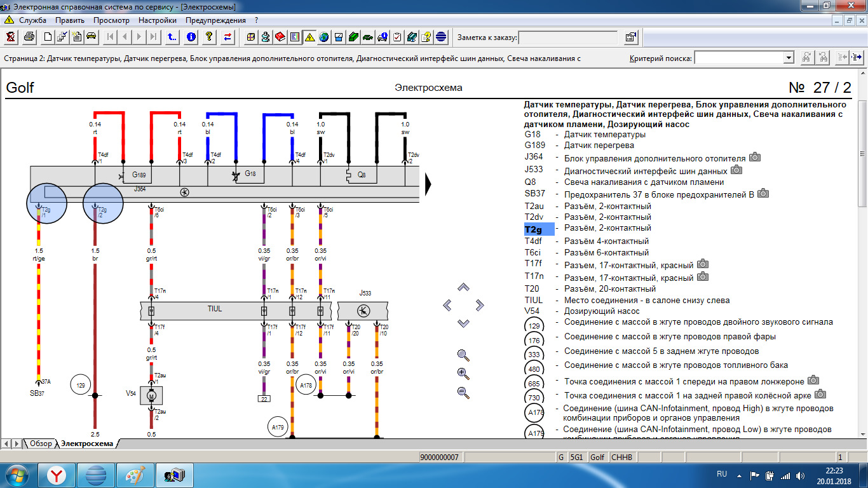Click the V54 pump symbol on diagram
868x488 pixels.
pyautogui.click(x=151, y=395)
